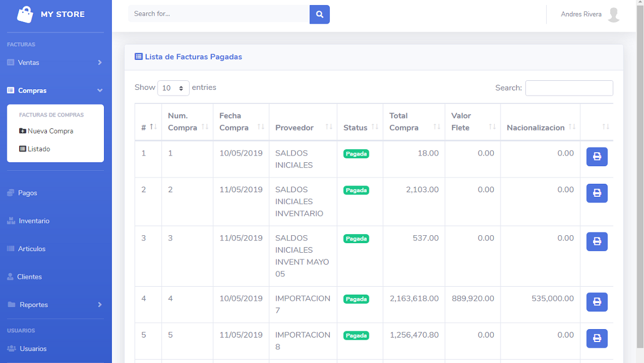Screen dimensions: 644x363
Task: Click print icon for IMPORTACION 8 row
Action: 597,338
